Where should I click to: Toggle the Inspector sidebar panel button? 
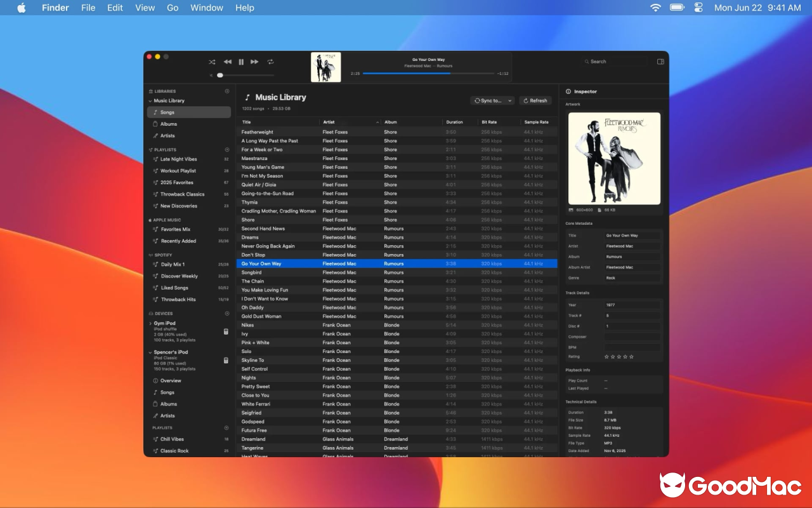tap(660, 62)
